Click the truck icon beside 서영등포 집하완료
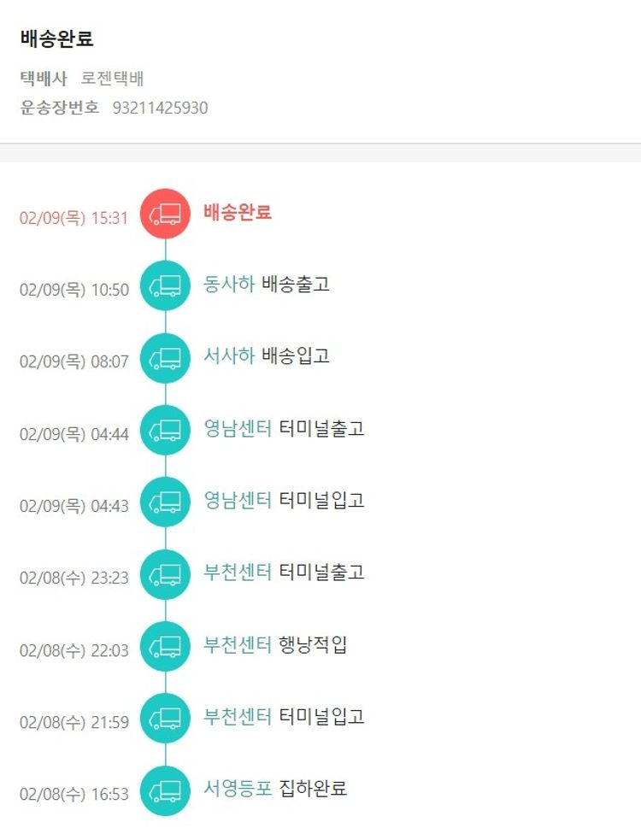Screen dimensions: 641x840 [x=166, y=790]
